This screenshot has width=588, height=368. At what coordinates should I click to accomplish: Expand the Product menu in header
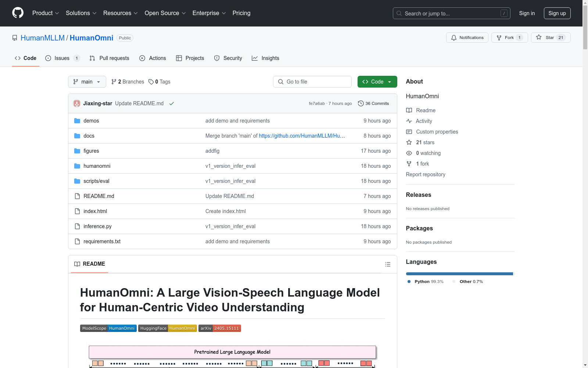coord(46,13)
